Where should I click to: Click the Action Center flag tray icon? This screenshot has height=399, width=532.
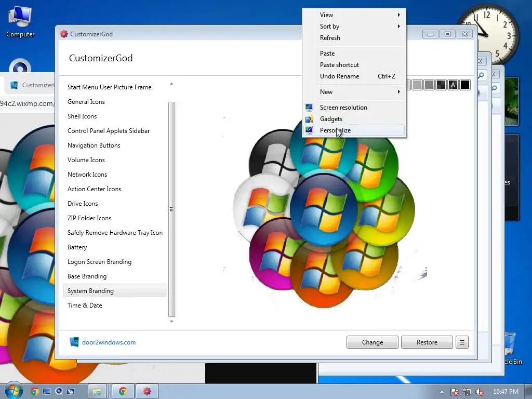point(454,392)
